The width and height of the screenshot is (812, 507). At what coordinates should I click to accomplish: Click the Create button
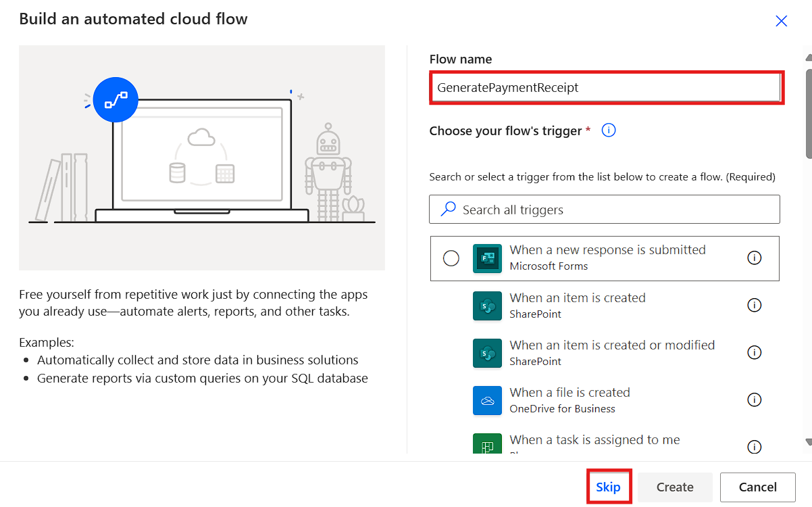coord(675,487)
